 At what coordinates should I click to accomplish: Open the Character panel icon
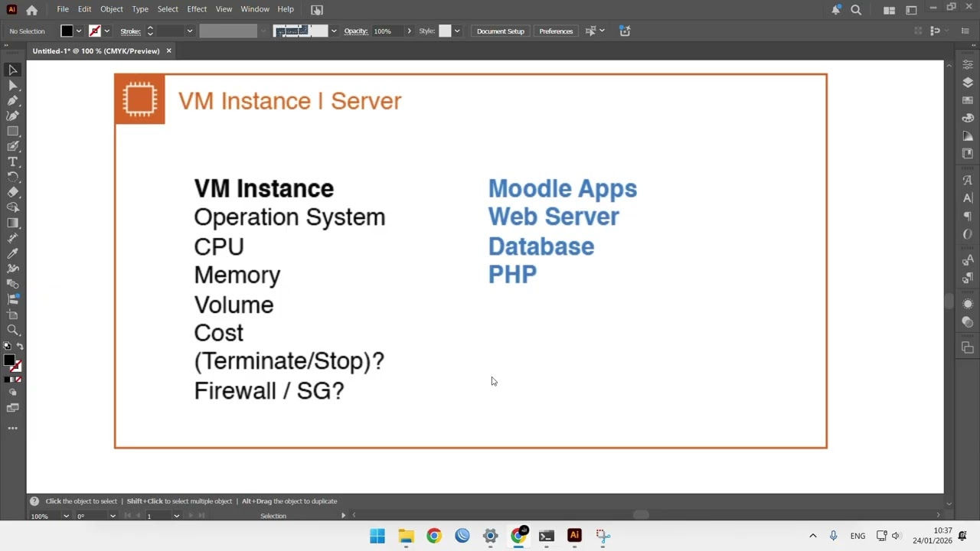968,198
